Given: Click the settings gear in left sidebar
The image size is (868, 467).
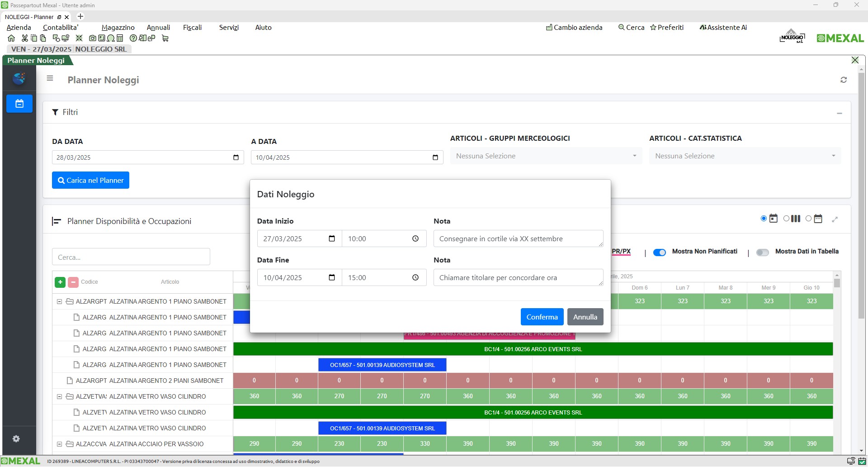Looking at the screenshot, I should pos(16,439).
